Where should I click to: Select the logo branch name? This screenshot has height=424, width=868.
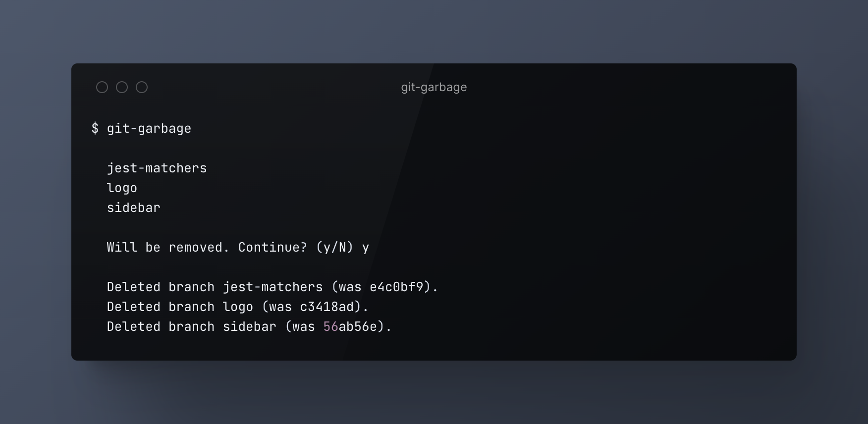tap(122, 188)
